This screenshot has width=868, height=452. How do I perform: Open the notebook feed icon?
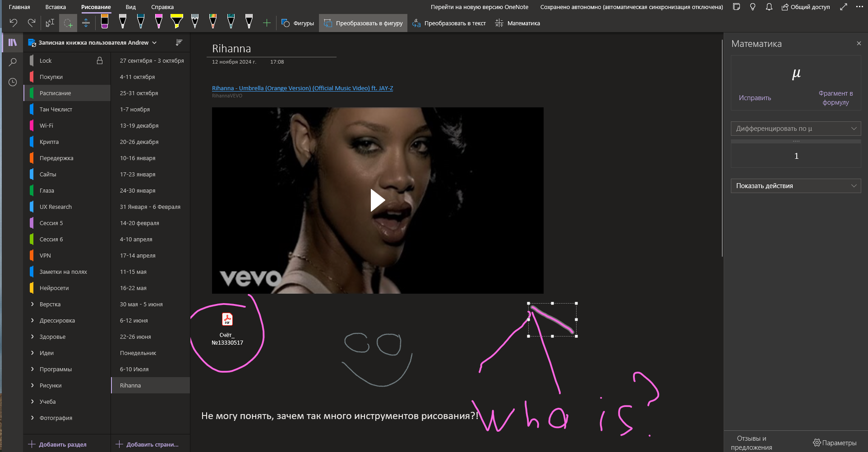click(x=736, y=7)
